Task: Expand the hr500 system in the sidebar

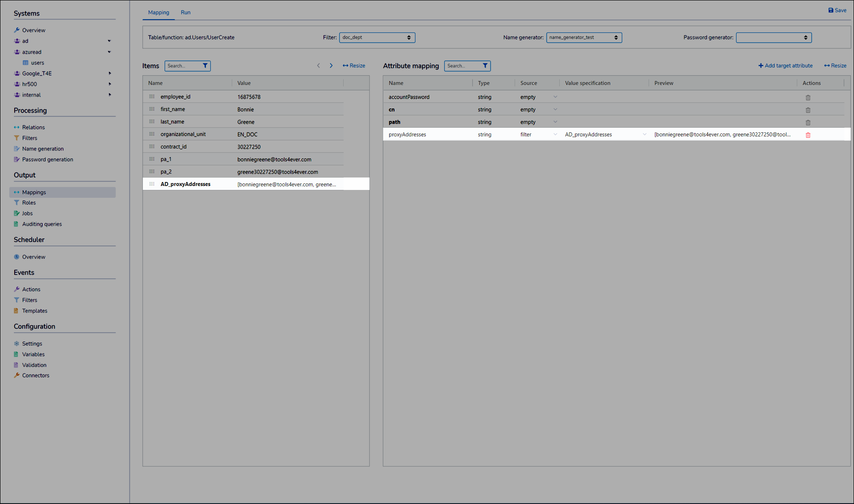Action: pos(109,84)
